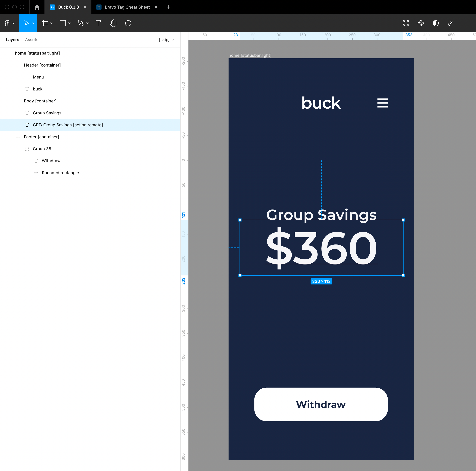Select the Comment tool
The height and width of the screenshot is (471, 476).
128,23
